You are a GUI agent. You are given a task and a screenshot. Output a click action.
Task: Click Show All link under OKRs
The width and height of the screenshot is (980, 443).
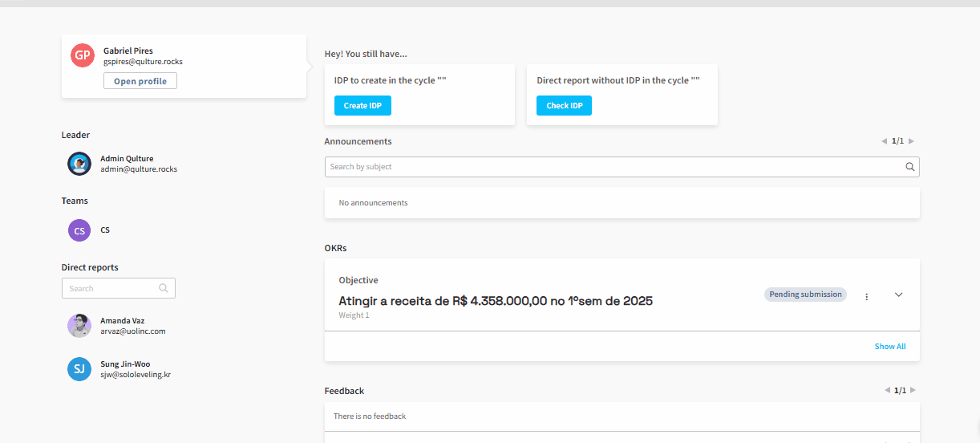click(x=890, y=347)
